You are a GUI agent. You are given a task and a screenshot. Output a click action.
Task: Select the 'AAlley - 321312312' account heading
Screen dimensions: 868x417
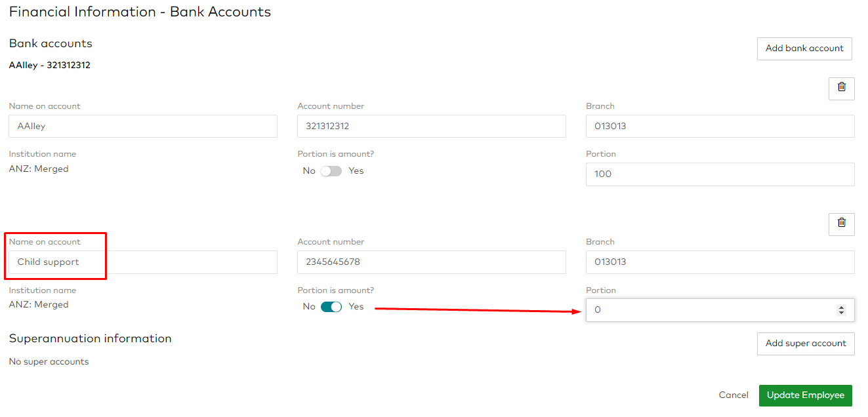(50, 66)
